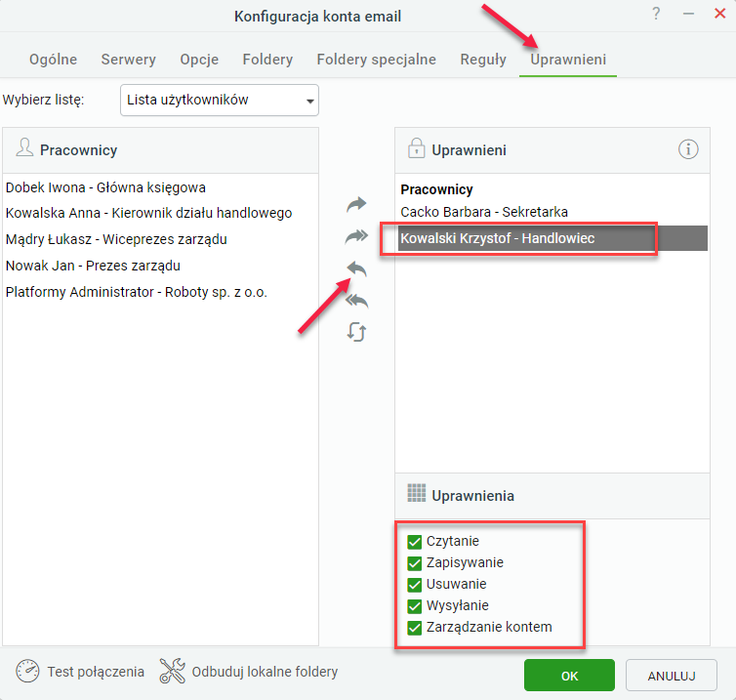Select Dobek Iwona - Główna księgowa
Viewport: 736px width, 700px height.
(x=105, y=187)
